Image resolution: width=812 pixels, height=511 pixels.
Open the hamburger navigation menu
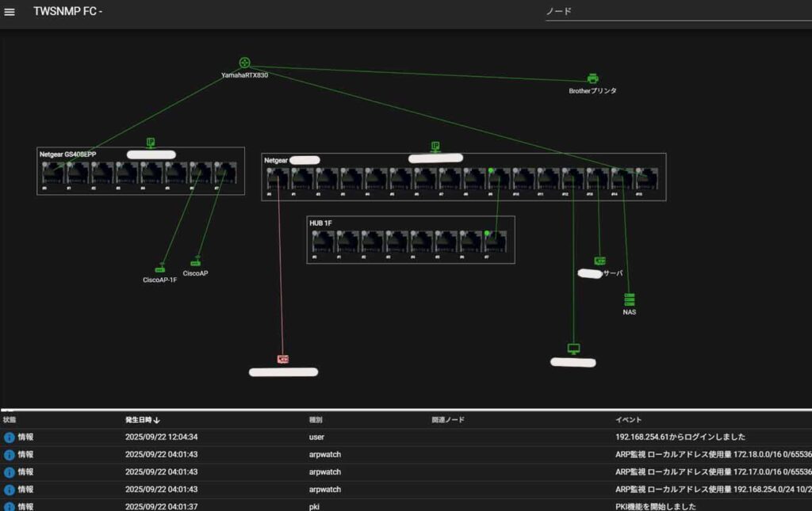coord(10,12)
